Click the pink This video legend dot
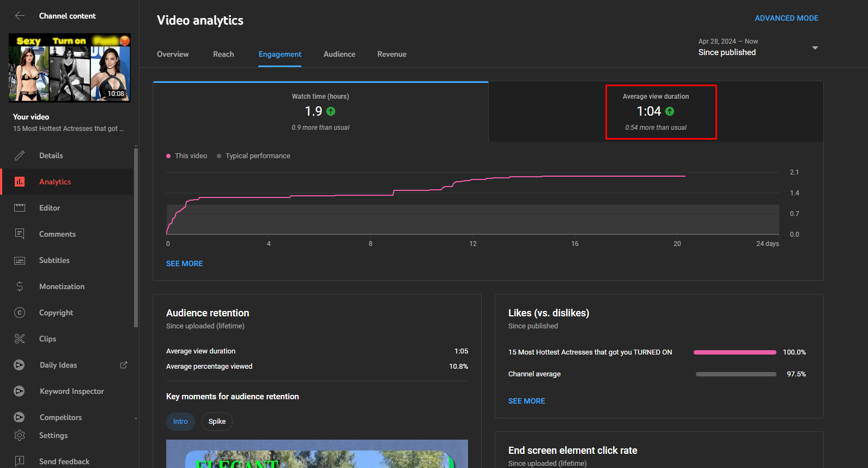The height and width of the screenshot is (468, 868). point(168,156)
